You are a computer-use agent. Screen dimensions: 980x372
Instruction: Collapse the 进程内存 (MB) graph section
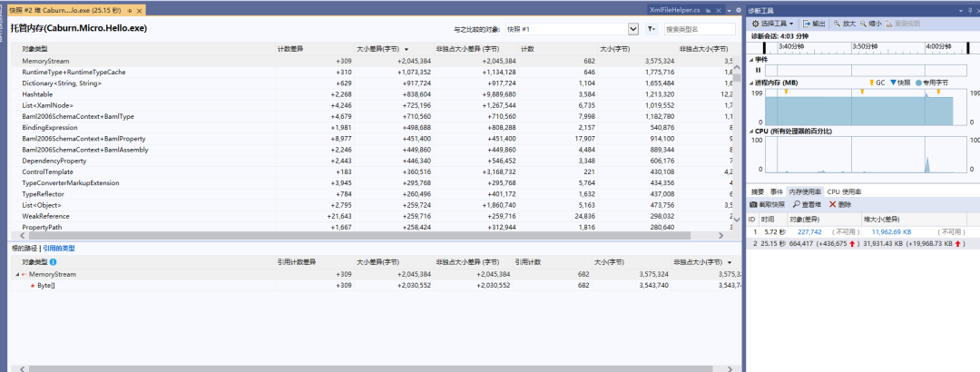[x=751, y=82]
